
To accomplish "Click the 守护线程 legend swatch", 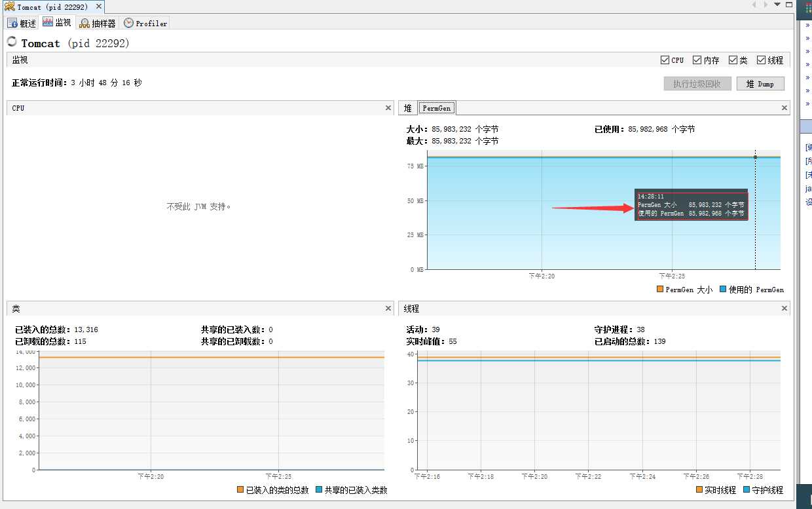I will pos(747,490).
